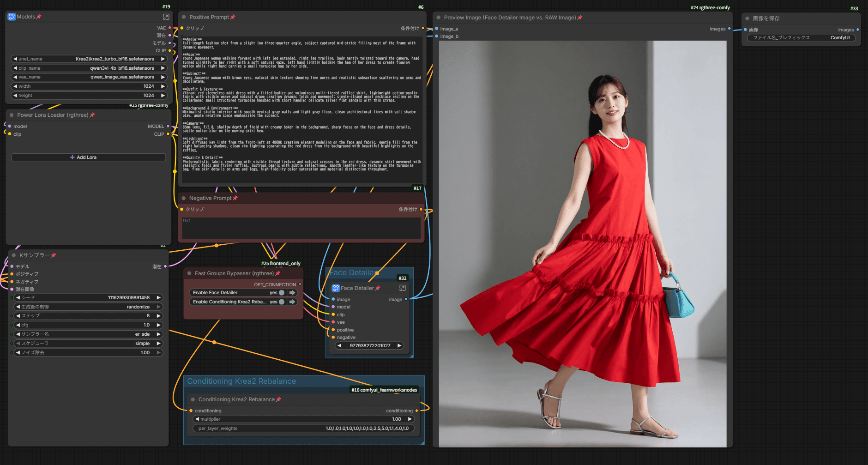Open the Face Detailer subgraph expand icon
The width and height of the screenshot is (868, 465).
tap(403, 288)
